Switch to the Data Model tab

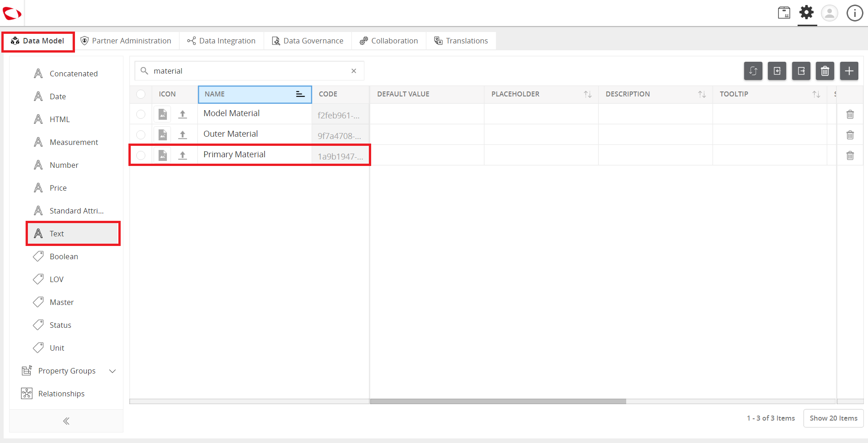(38, 41)
